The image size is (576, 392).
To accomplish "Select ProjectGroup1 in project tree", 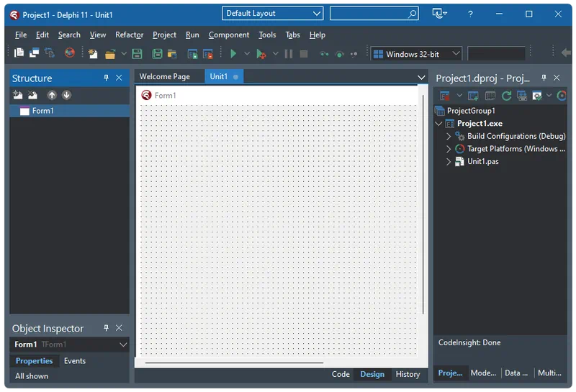I will pos(471,111).
